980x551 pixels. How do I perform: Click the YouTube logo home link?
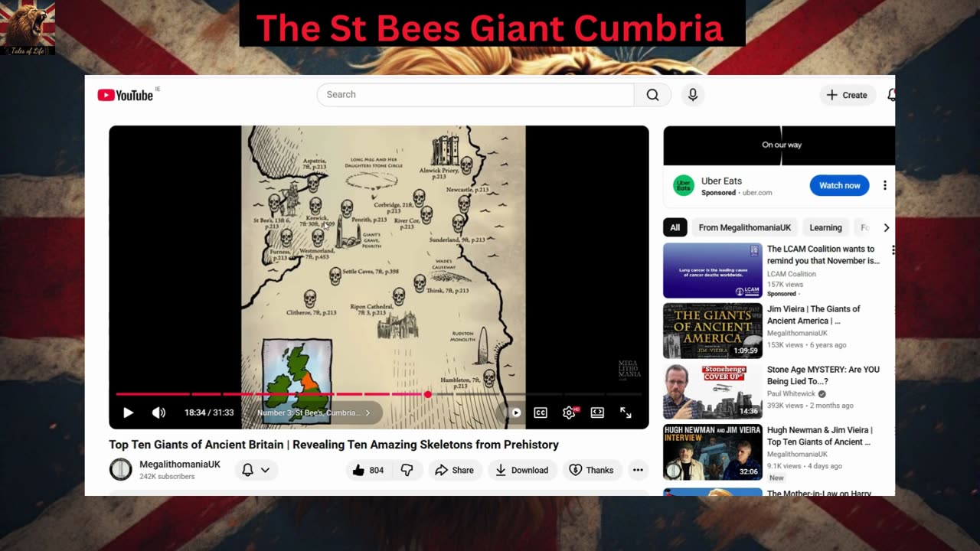click(125, 95)
